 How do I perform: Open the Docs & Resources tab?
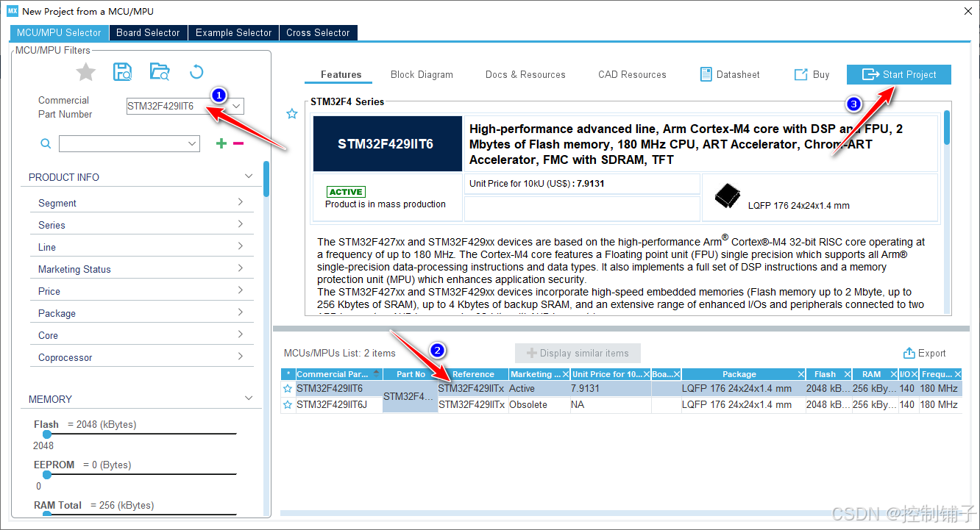pos(525,74)
